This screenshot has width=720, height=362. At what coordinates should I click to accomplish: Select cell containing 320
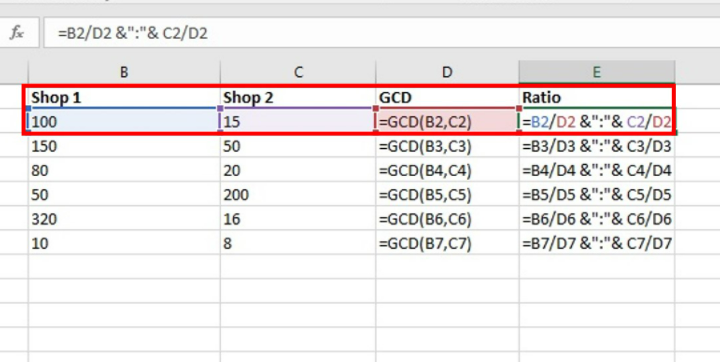[x=124, y=219]
